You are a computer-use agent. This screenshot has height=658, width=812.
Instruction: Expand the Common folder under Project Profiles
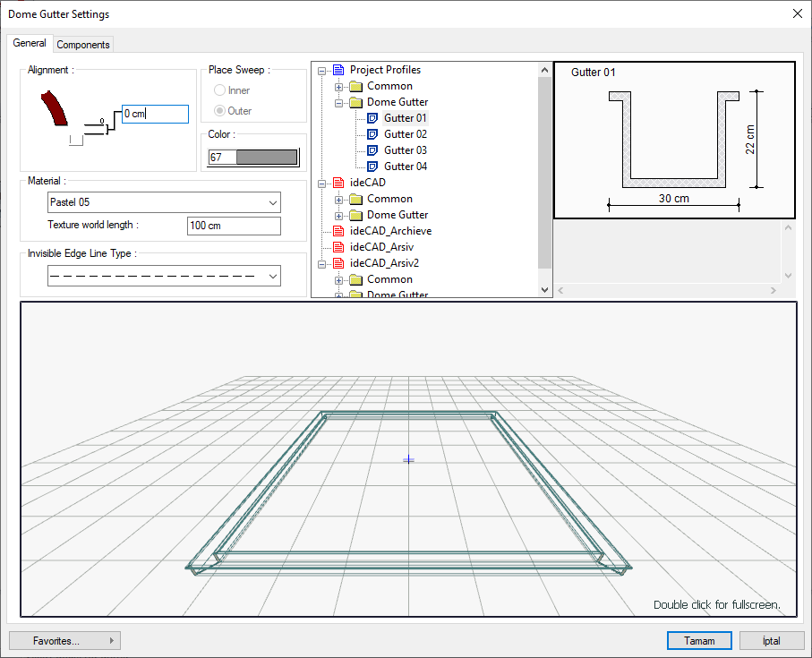[339, 87]
